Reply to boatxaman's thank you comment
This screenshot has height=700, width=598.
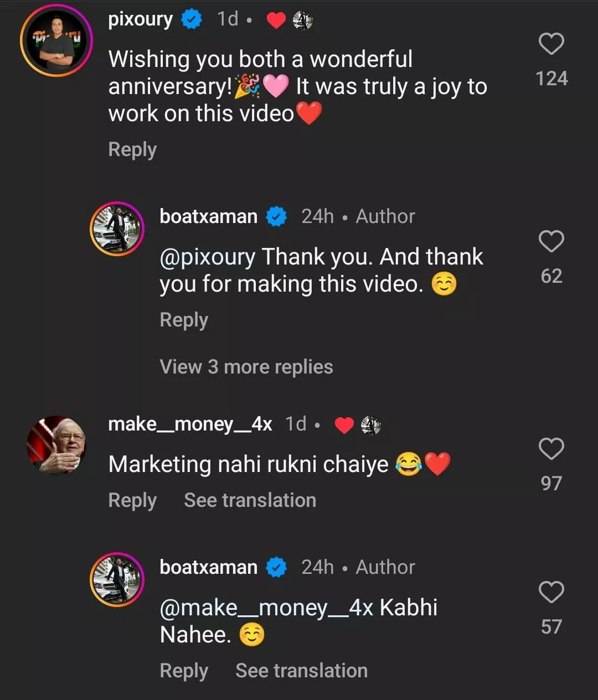184,320
